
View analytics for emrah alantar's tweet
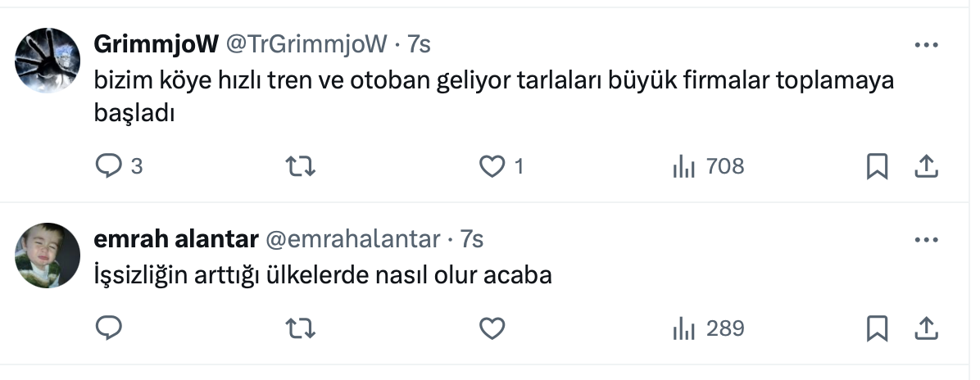tap(683, 328)
